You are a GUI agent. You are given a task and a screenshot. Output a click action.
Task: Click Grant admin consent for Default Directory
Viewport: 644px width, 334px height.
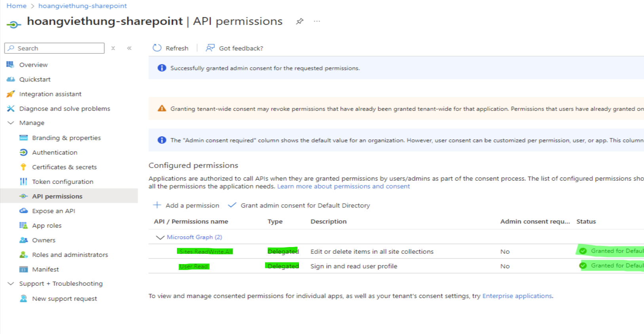pos(305,205)
